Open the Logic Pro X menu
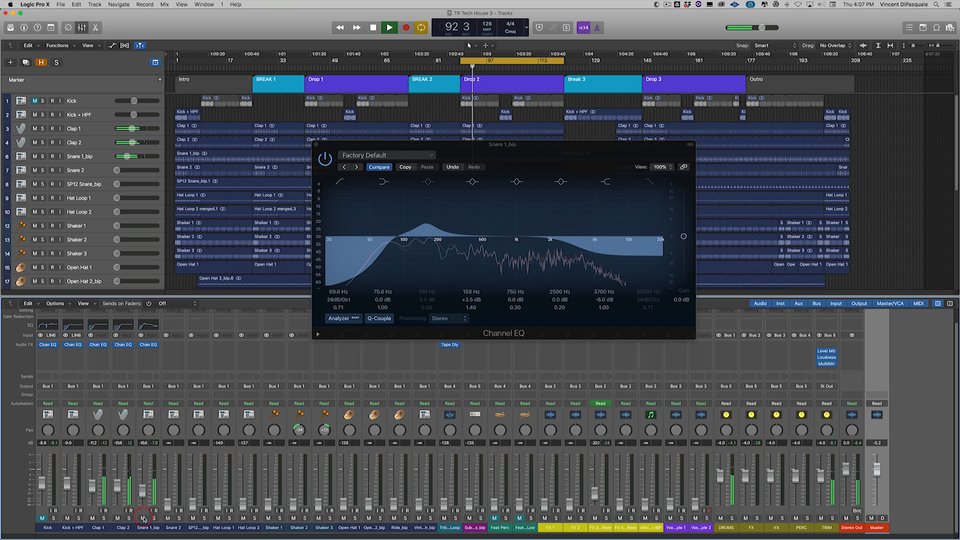Viewport: 960px width, 540px height. (x=35, y=4)
